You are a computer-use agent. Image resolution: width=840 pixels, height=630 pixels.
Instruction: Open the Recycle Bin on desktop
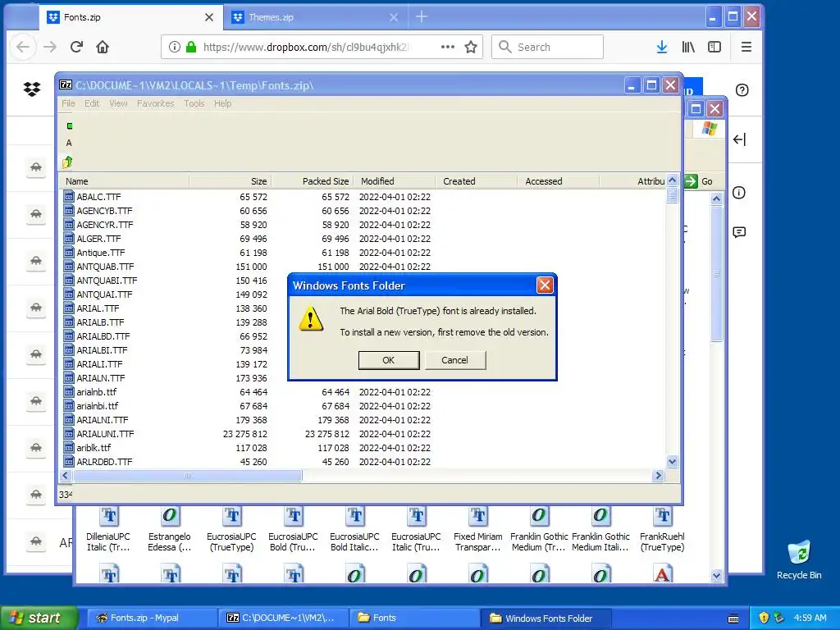coord(799,559)
